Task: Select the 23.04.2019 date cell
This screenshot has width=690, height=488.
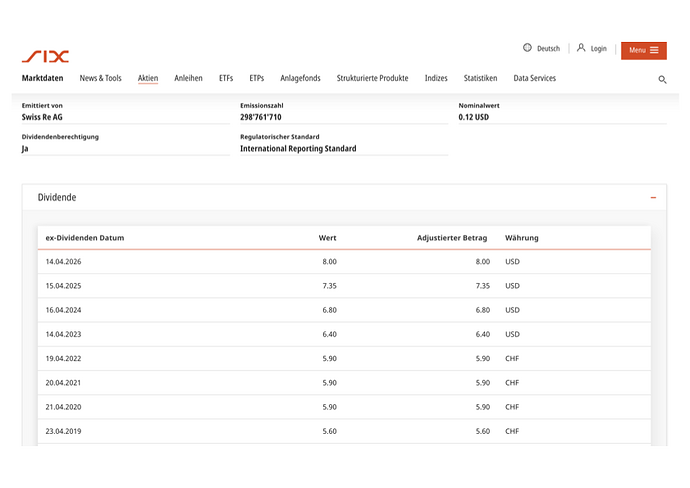Action: click(x=63, y=431)
